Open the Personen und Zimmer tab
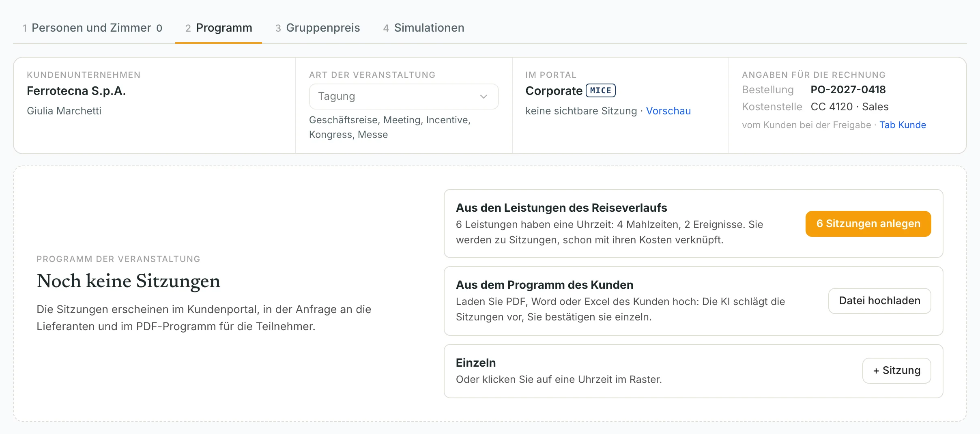 click(x=92, y=28)
